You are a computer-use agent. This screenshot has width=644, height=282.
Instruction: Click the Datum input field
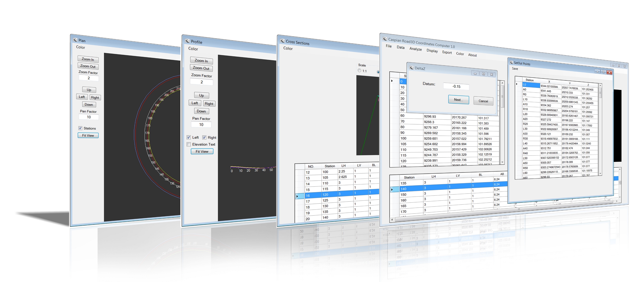[x=456, y=86]
